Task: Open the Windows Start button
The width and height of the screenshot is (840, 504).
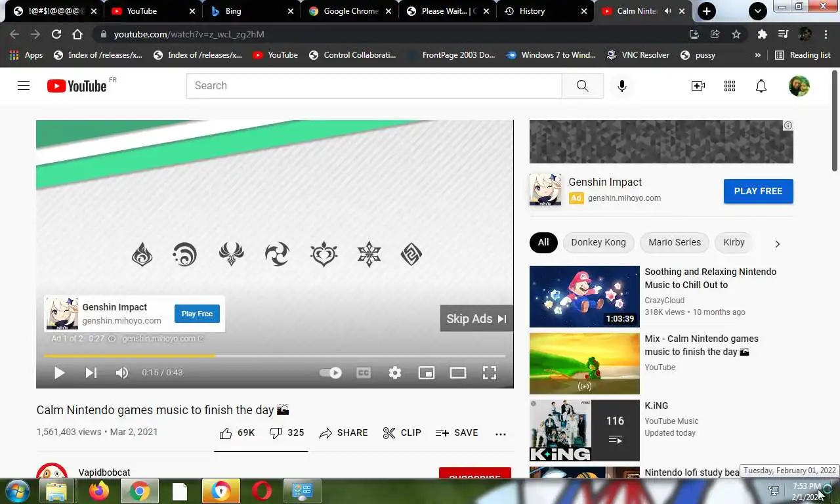Action: point(16,491)
